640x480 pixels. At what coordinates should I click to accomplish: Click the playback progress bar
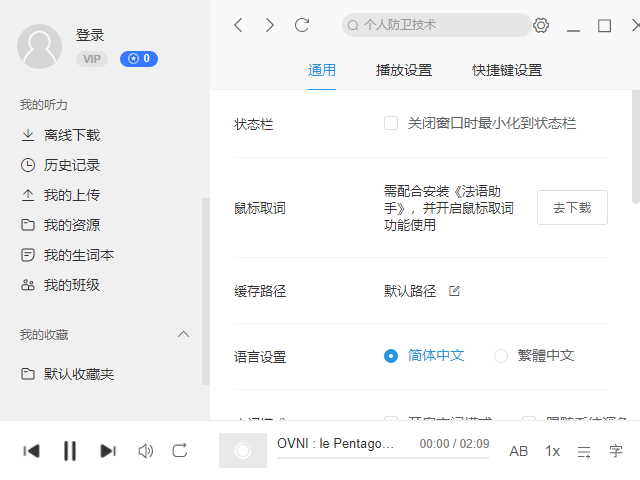[x=383, y=458]
